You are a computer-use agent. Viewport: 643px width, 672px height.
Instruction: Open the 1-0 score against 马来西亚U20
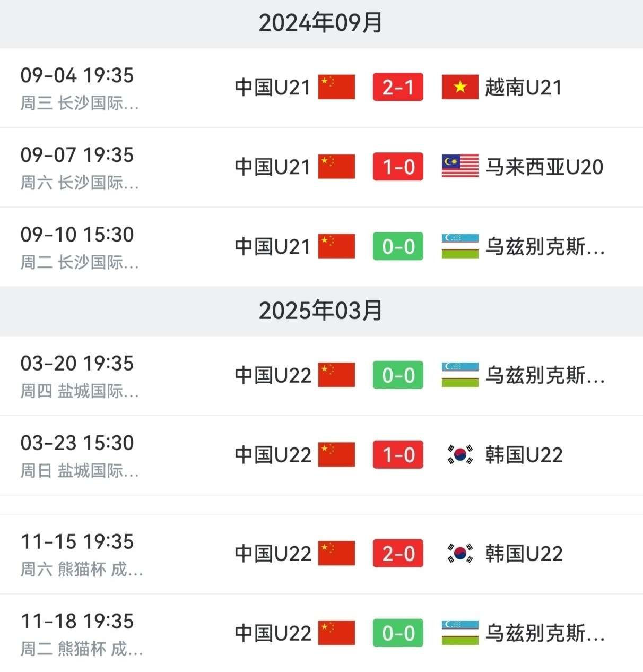(398, 167)
